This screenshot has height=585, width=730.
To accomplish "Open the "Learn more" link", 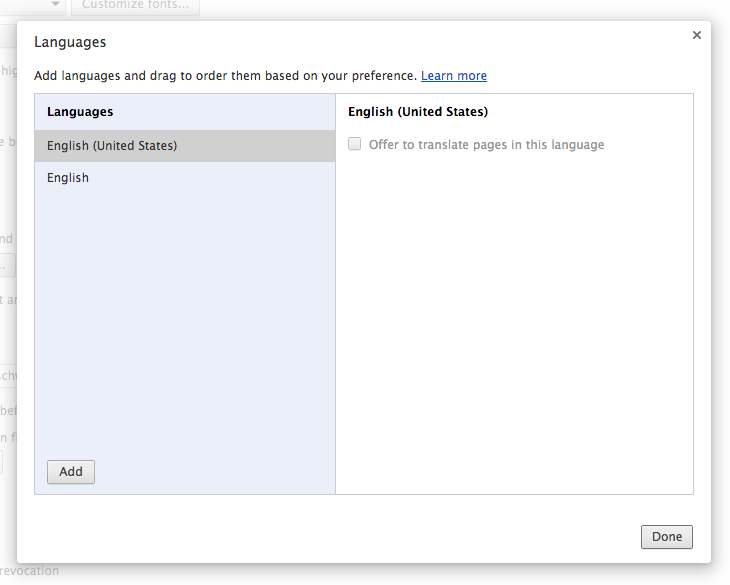I will (x=454, y=75).
